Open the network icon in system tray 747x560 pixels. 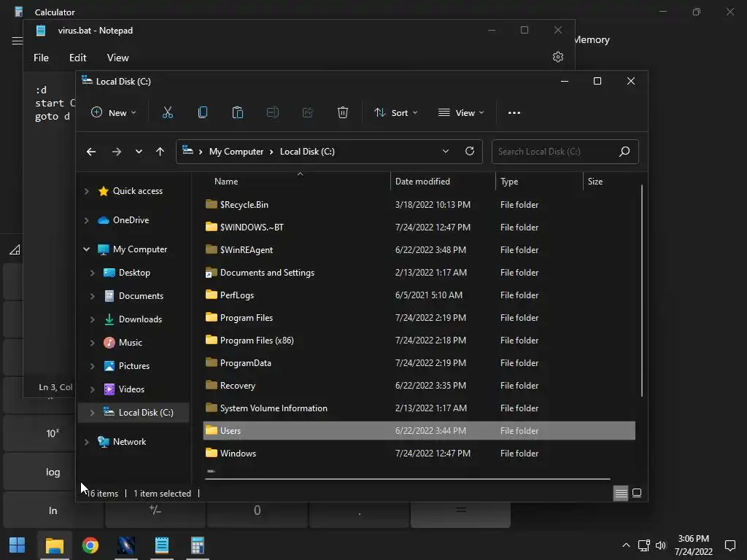click(x=644, y=545)
